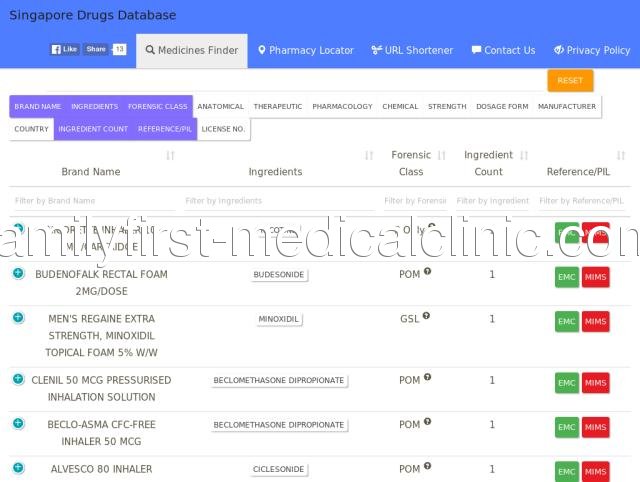Toggle the Chemical column on
Image resolution: width=640 pixels, height=482 pixels.
tap(400, 107)
